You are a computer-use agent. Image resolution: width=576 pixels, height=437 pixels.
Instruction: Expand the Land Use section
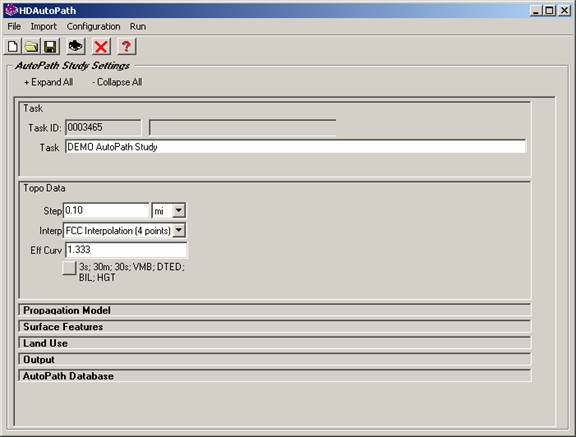point(275,343)
